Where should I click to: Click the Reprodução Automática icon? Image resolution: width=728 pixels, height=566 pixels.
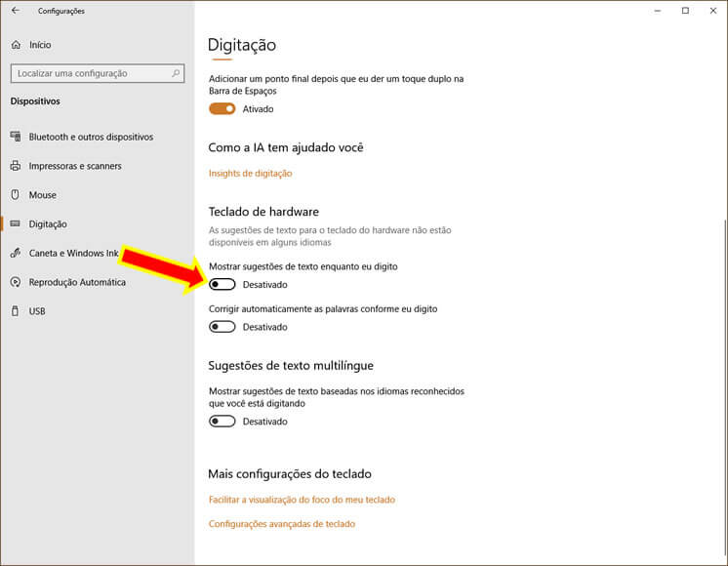point(16,283)
